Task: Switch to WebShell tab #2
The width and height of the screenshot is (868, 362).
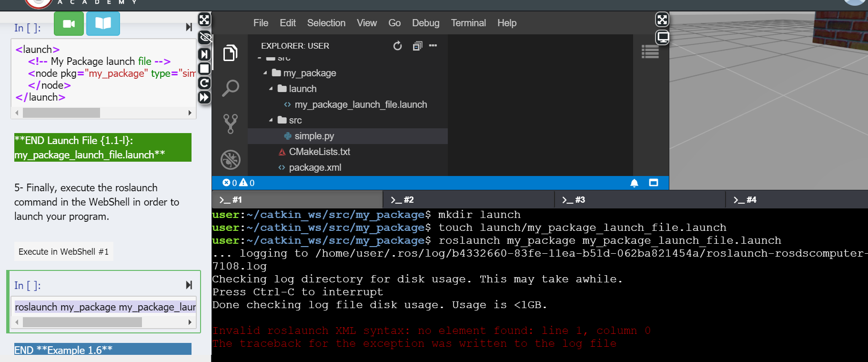Action: 469,199
